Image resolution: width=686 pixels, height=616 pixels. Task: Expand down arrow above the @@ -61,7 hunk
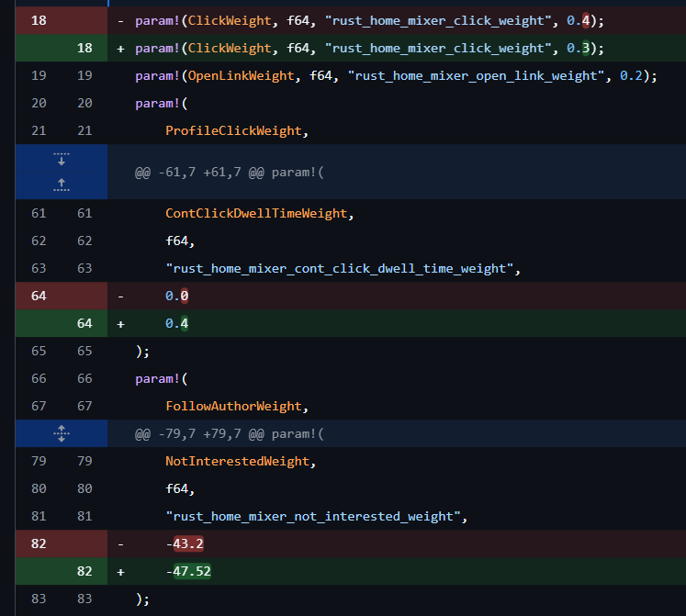62,159
